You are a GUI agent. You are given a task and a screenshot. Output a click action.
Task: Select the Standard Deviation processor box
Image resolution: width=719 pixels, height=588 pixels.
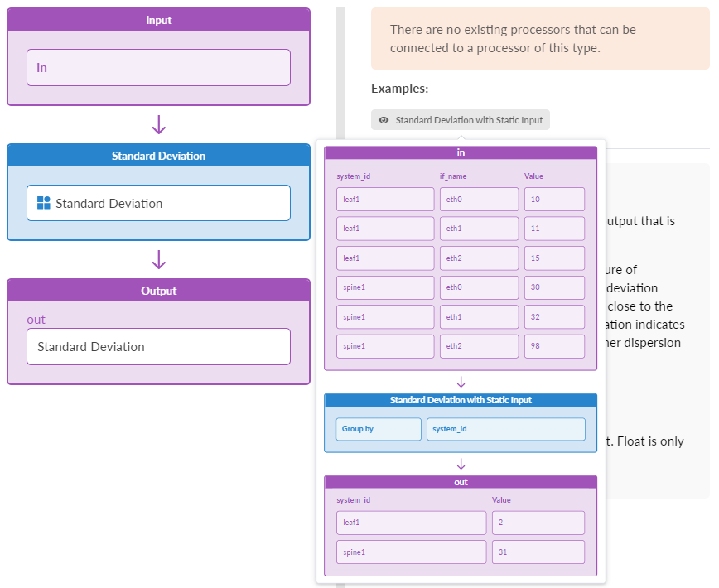pyautogui.click(x=158, y=203)
